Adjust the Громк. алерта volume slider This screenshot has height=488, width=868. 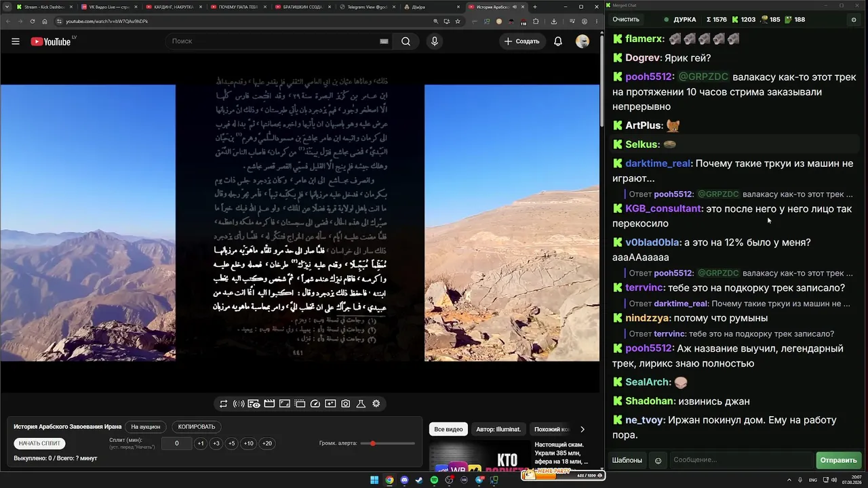coord(389,443)
